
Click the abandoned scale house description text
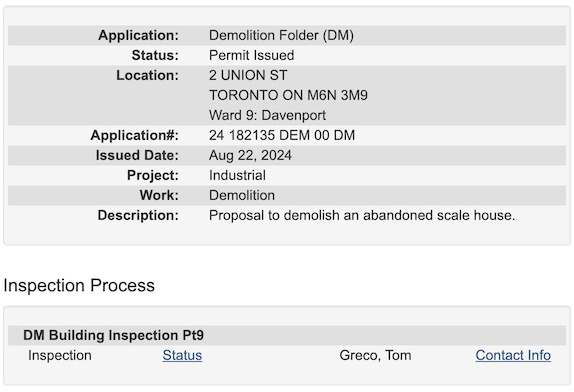tap(362, 215)
